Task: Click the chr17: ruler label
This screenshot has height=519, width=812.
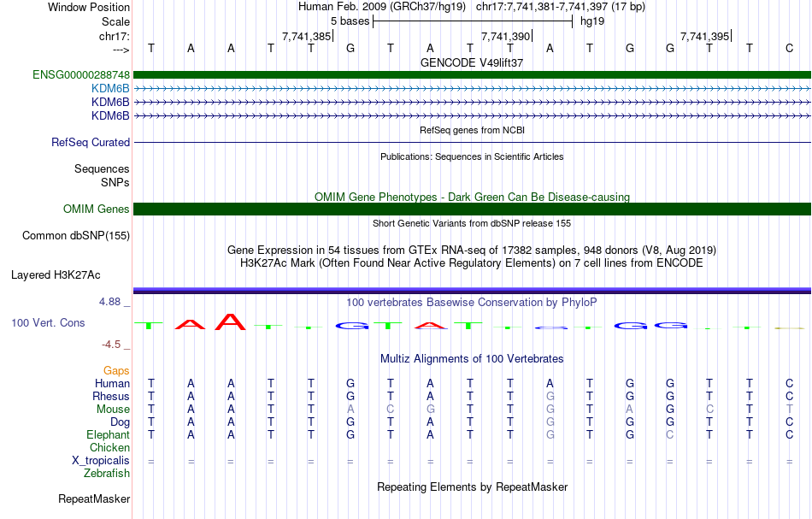Action: (115, 36)
